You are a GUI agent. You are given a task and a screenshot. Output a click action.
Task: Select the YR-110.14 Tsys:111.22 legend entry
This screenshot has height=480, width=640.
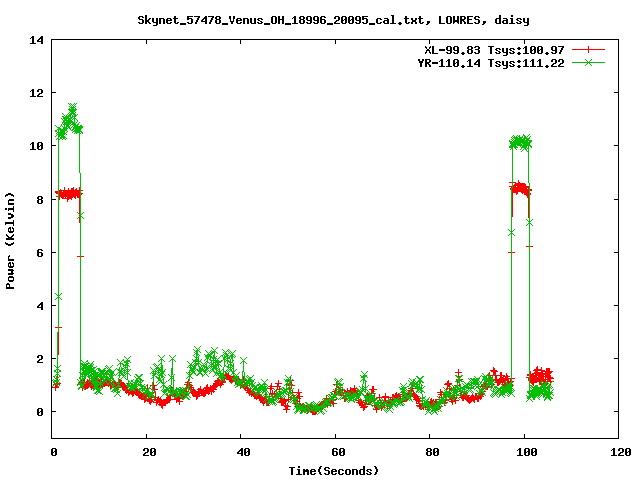click(x=491, y=63)
